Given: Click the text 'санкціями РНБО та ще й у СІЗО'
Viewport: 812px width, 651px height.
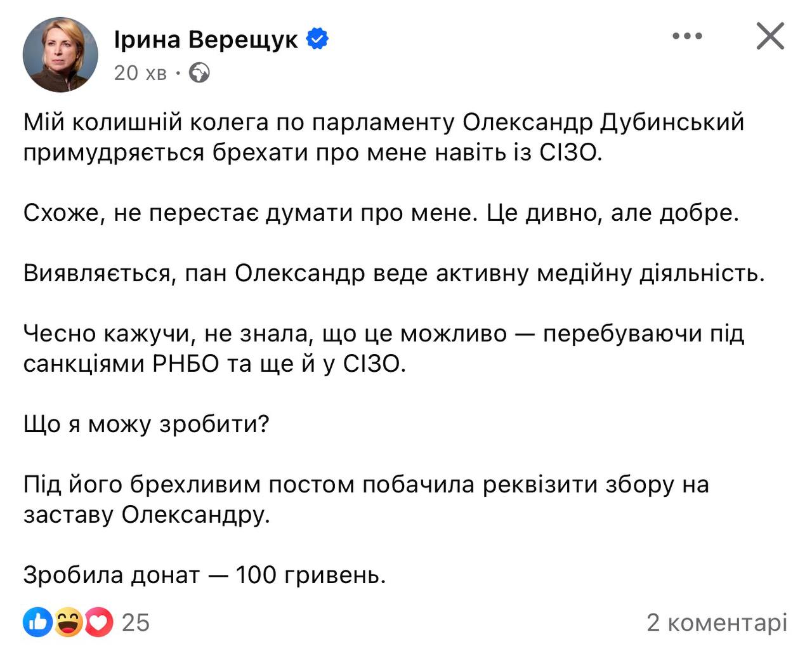Looking at the screenshot, I should pos(214,364).
